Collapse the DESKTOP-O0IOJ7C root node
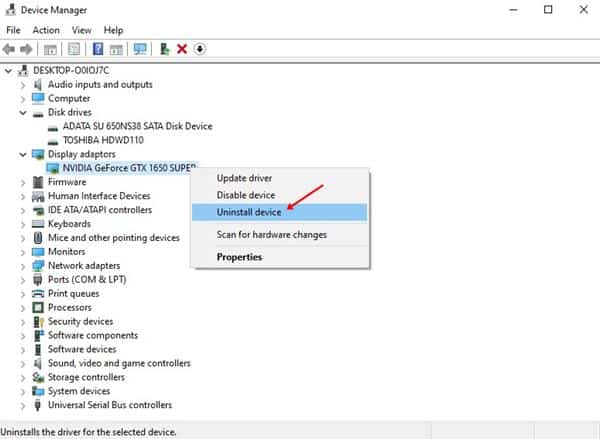600x439 pixels. coord(8,71)
